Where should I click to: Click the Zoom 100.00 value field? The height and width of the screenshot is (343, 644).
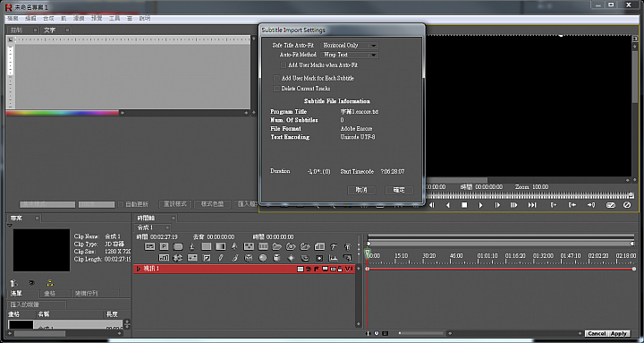pyautogui.click(x=539, y=186)
